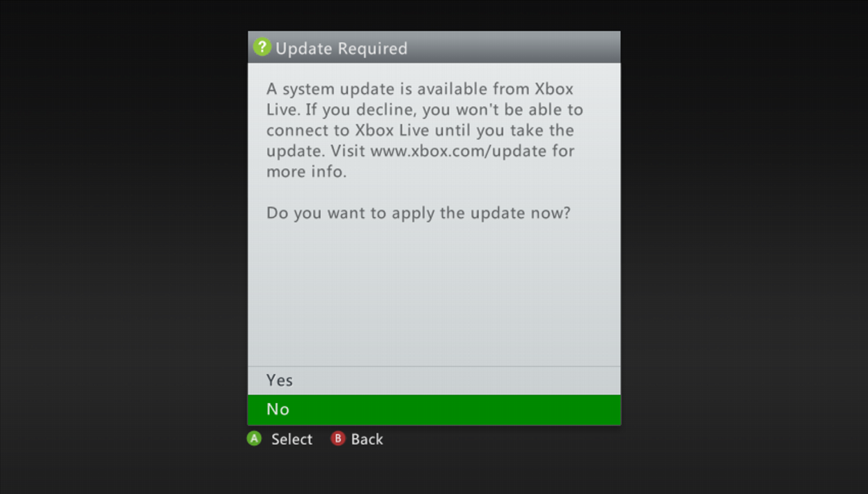
Task: Click the Update Required title text
Action: (x=342, y=48)
